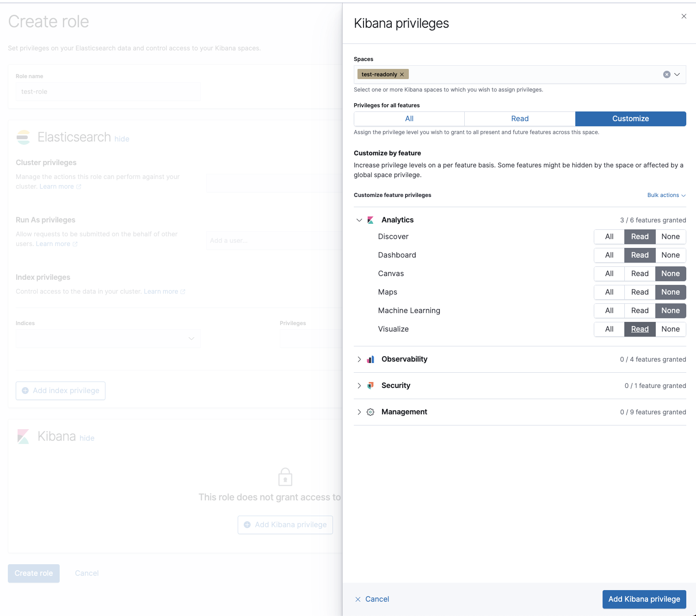Set Visualize privilege to Read
The width and height of the screenshot is (696, 616).
[x=640, y=329]
